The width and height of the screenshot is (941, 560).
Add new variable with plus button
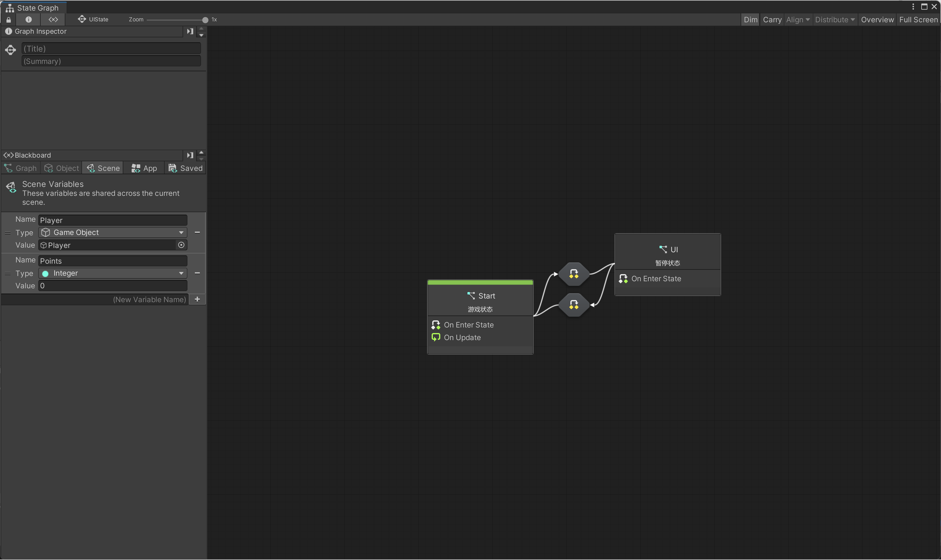197,299
